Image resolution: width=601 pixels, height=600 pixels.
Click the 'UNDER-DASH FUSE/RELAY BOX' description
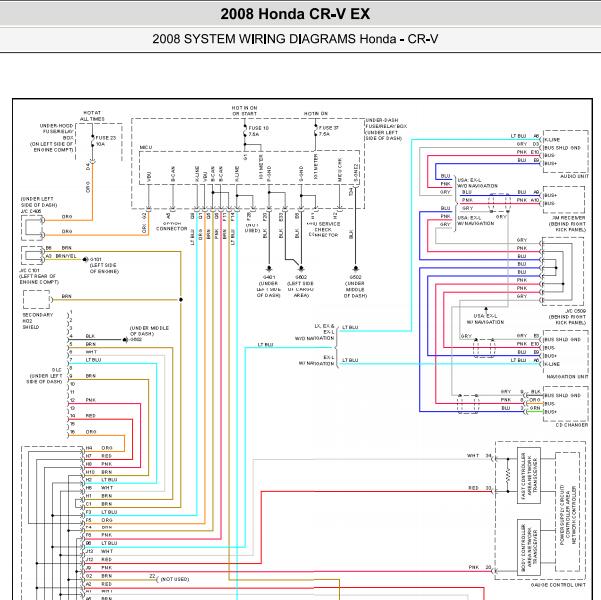point(386,129)
